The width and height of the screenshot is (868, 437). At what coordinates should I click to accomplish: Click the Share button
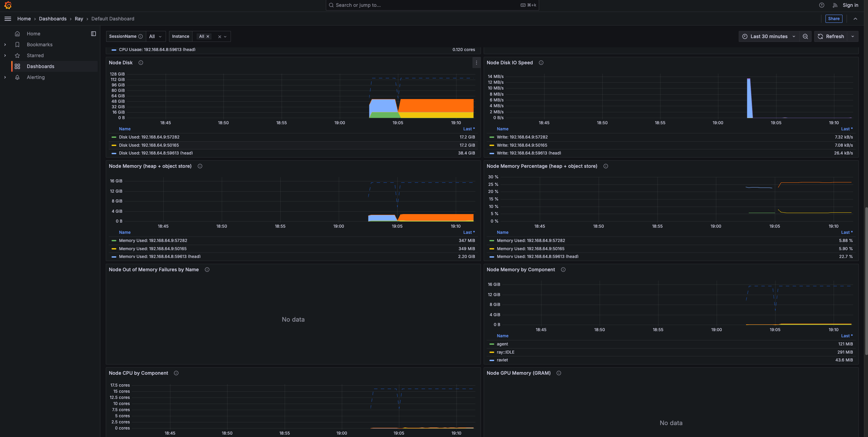pos(834,19)
